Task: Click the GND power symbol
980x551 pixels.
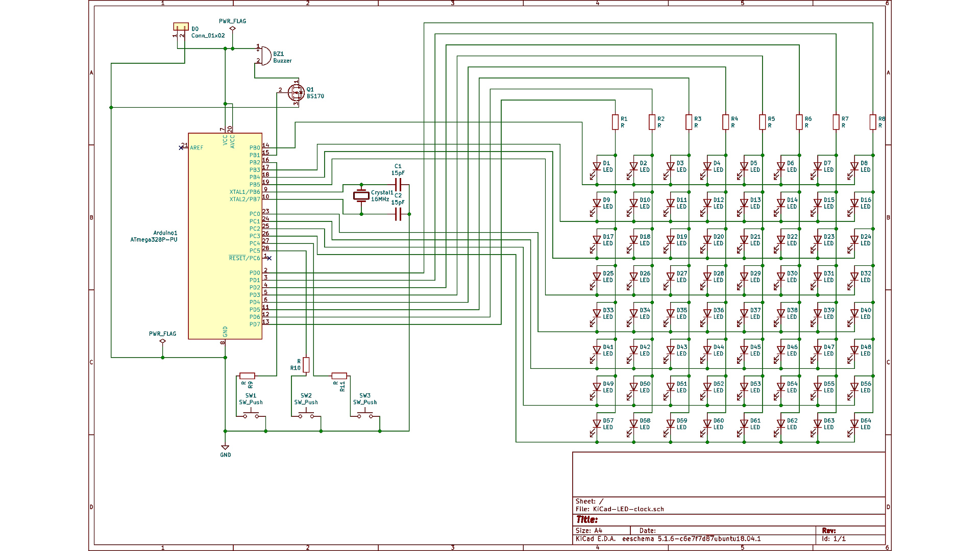Action: (225, 448)
